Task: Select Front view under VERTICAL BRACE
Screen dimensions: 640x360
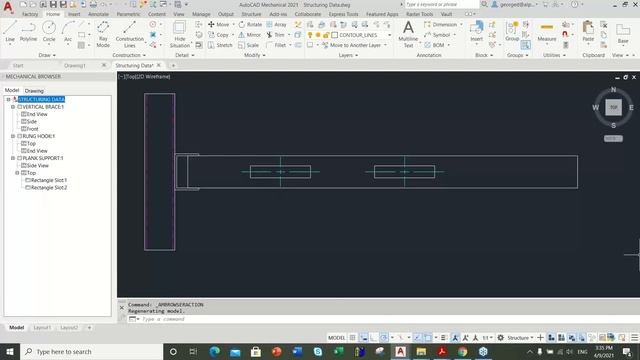Action: pyautogui.click(x=32, y=129)
